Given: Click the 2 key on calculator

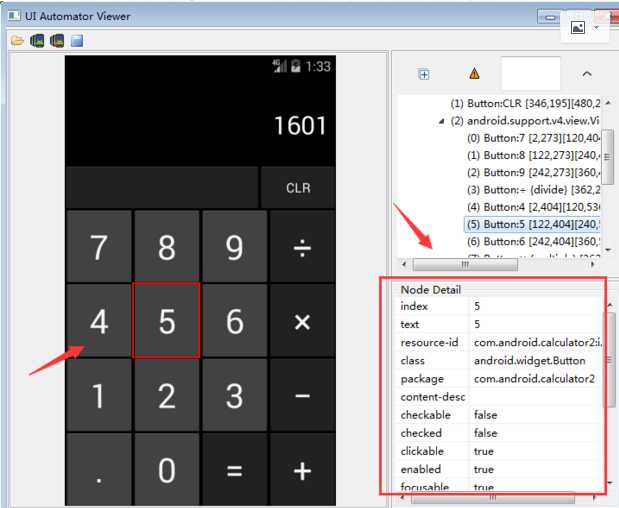Looking at the screenshot, I should pos(167,395).
